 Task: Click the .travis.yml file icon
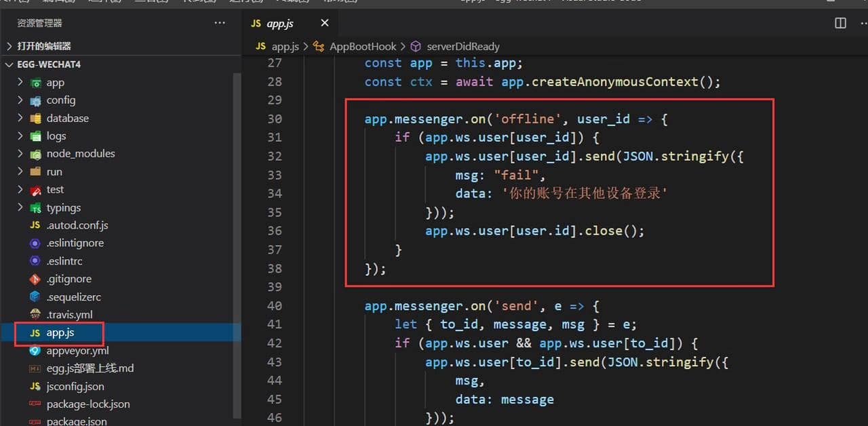[35, 315]
